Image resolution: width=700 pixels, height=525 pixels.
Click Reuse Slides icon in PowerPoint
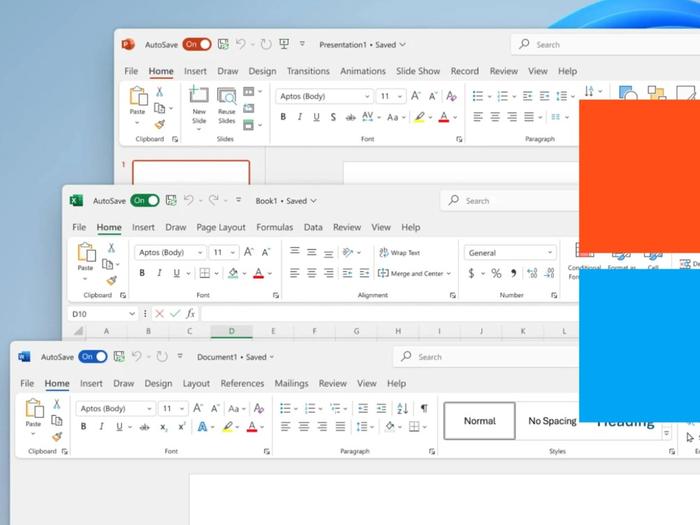pyautogui.click(x=227, y=97)
